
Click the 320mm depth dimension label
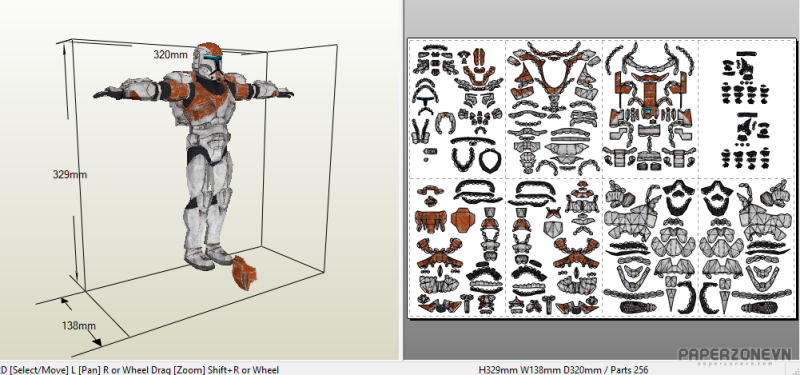click(170, 55)
